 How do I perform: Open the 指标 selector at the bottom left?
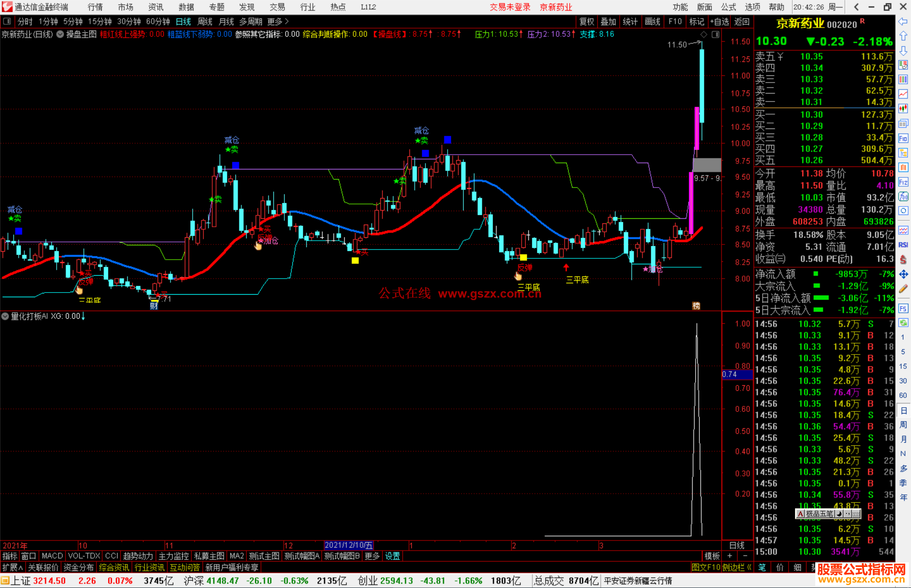pyautogui.click(x=10, y=556)
